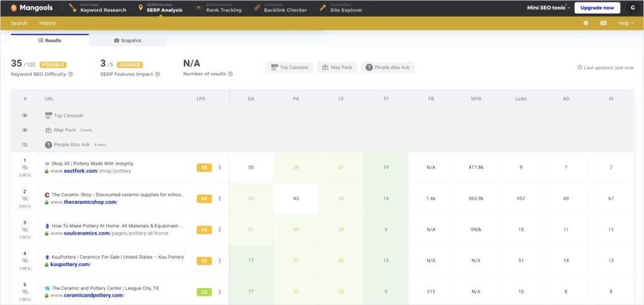Toggle visibility of People Also Ask row
Viewport: 644px width, 305px height.
(25, 145)
